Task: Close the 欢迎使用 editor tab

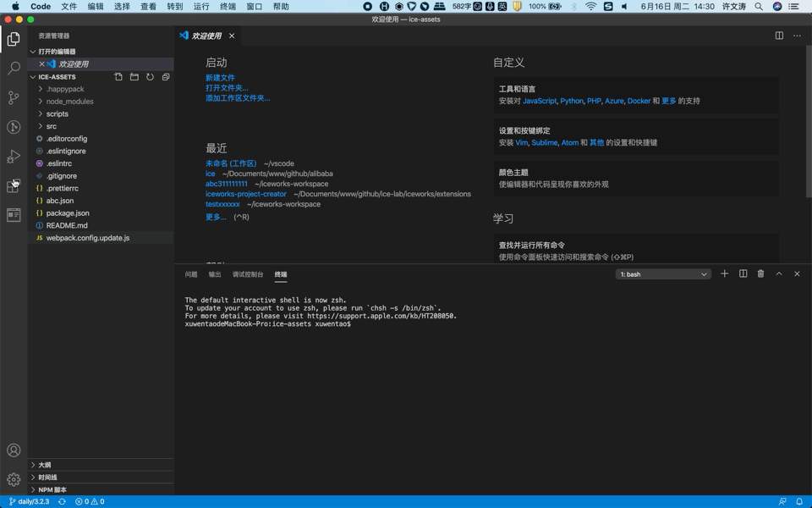Action: (232, 36)
